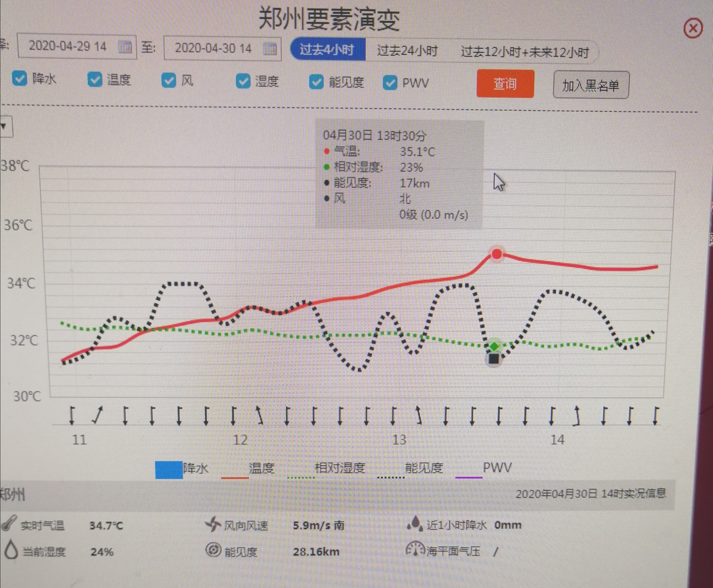Expand the small dropdown arrow at chart's left edge
This screenshot has width=713, height=588.
point(5,126)
